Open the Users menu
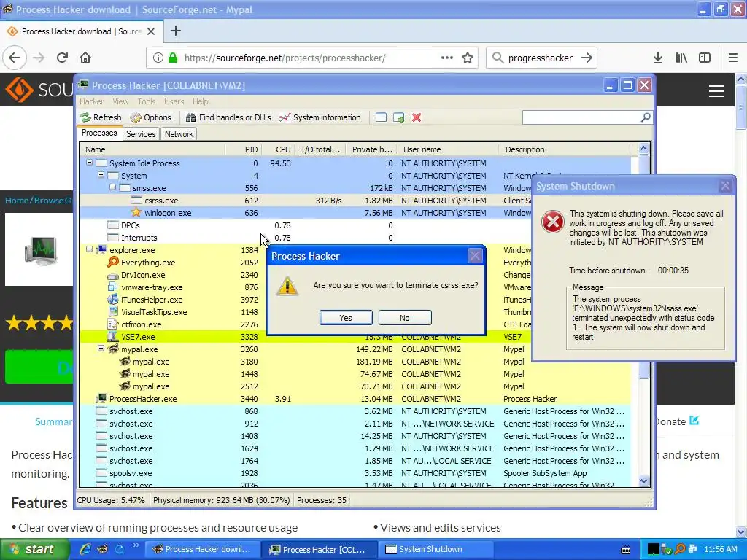This screenshot has height=560, width=747. [x=174, y=101]
